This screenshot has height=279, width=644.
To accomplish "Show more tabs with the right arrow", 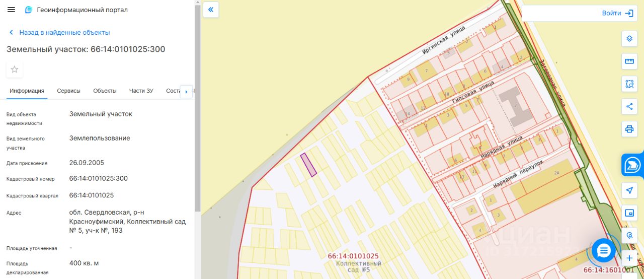I will click(187, 92).
